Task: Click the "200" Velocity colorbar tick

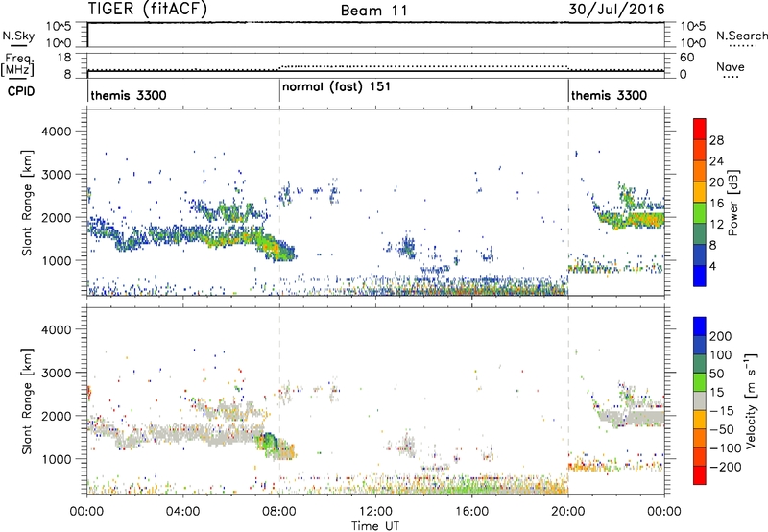Action: point(721,336)
